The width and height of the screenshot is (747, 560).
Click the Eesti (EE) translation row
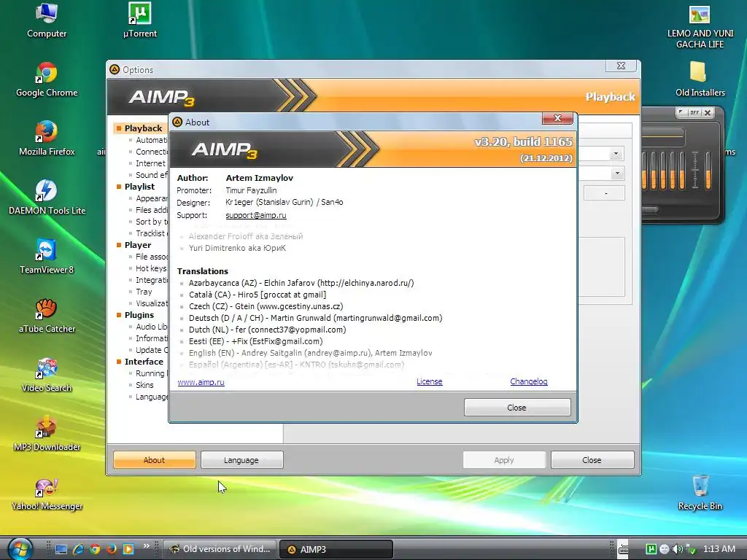[x=256, y=341]
